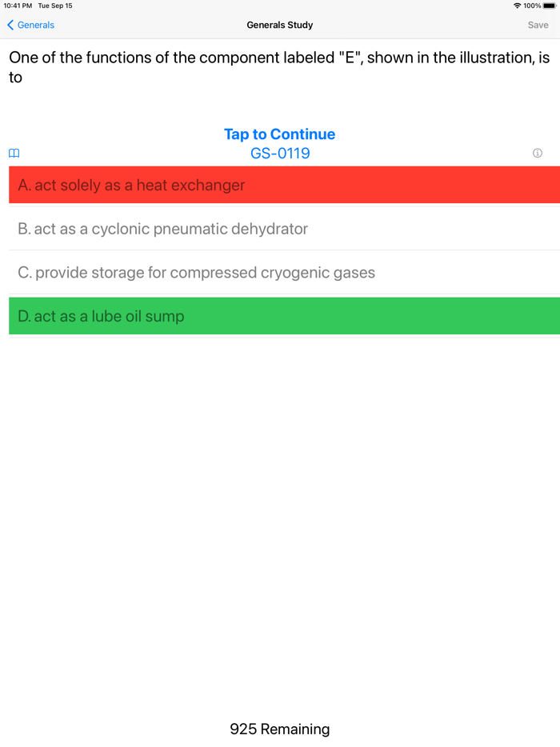Tap the 925 Remaining counter

[280, 729]
